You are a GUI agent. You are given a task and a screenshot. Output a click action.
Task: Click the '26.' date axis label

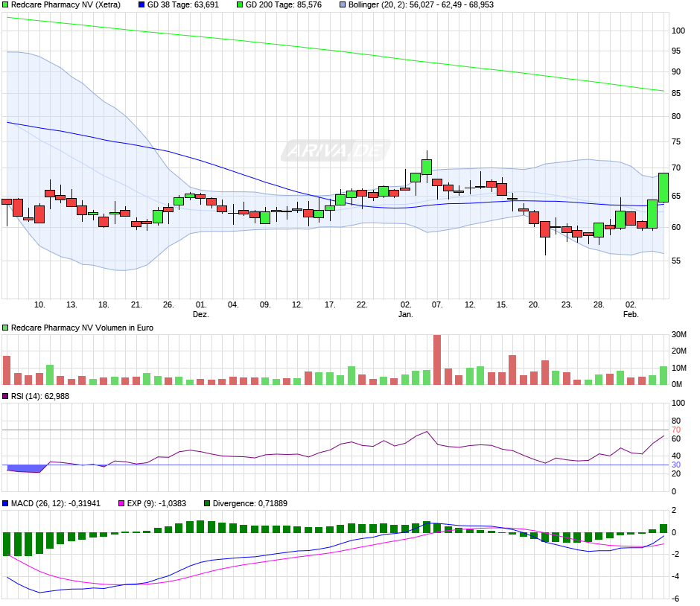tap(168, 304)
